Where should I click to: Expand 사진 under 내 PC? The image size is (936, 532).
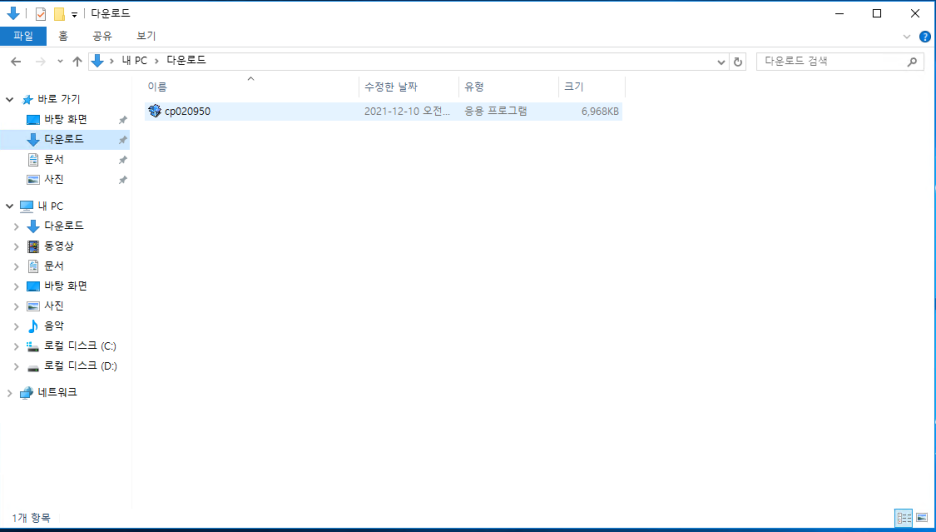(16, 306)
